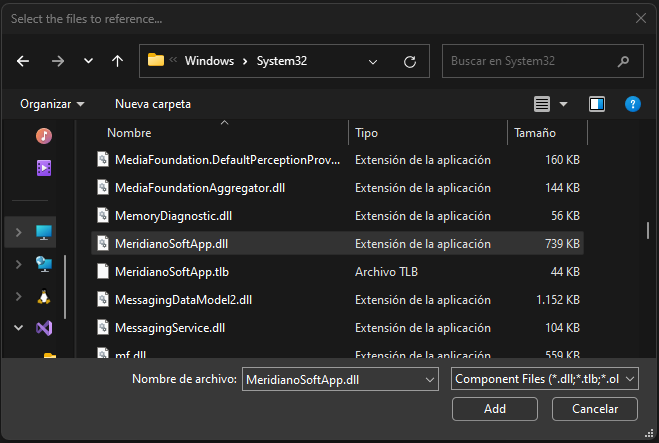
Task: Go up one folder level arrow
Action: point(117,61)
